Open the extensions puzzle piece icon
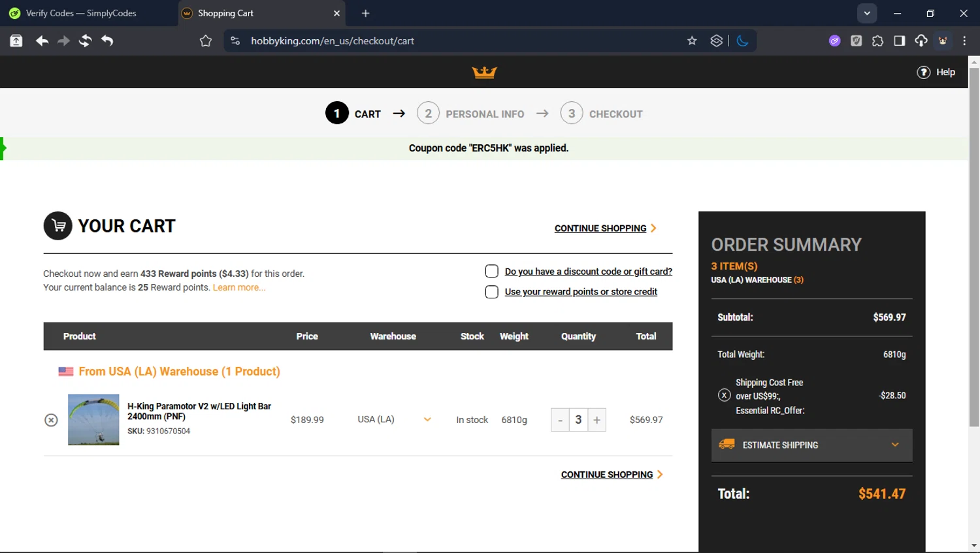Viewport: 980px width, 553px height. pos(877,40)
